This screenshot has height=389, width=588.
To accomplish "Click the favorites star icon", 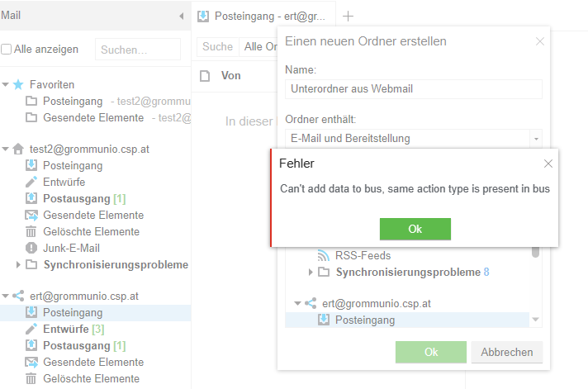I will pos(18,84).
